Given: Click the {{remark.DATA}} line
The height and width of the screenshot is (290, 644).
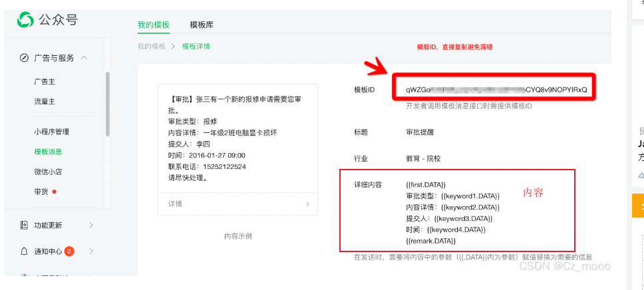Looking at the screenshot, I should [431, 241].
